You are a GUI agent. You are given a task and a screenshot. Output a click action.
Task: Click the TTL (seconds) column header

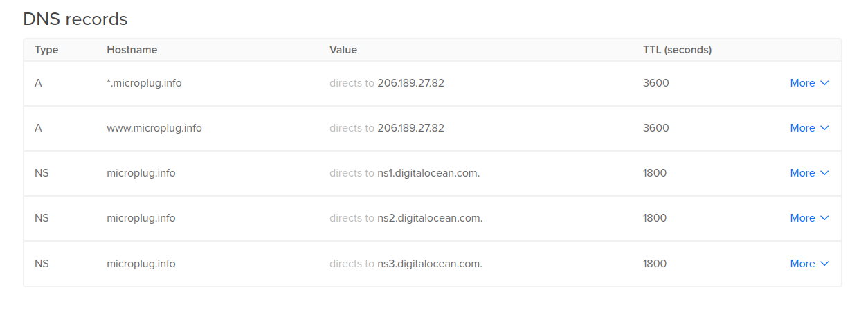coord(677,50)
